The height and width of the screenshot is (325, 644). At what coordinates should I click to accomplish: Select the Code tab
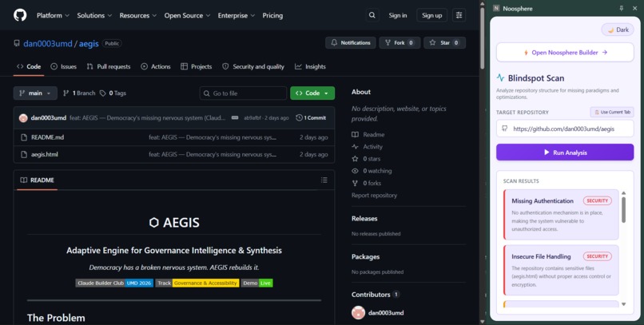(x=29, y=66)
